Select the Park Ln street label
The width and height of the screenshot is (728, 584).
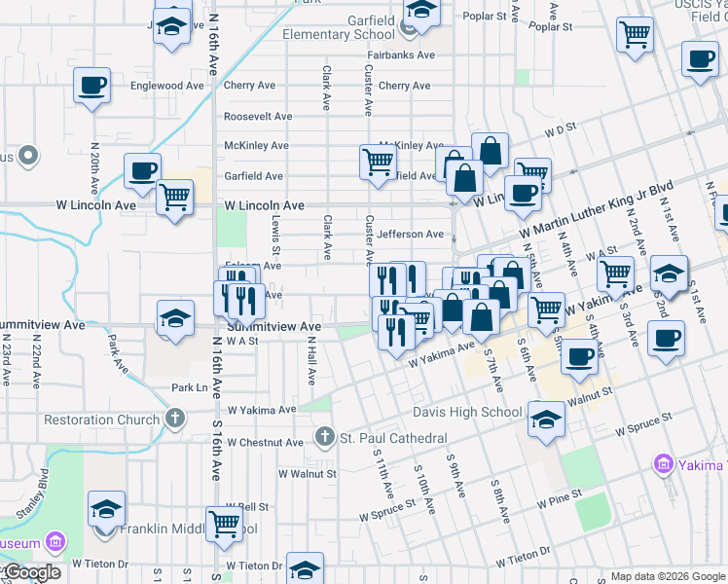pyautogui.click(x=190, y=387)
